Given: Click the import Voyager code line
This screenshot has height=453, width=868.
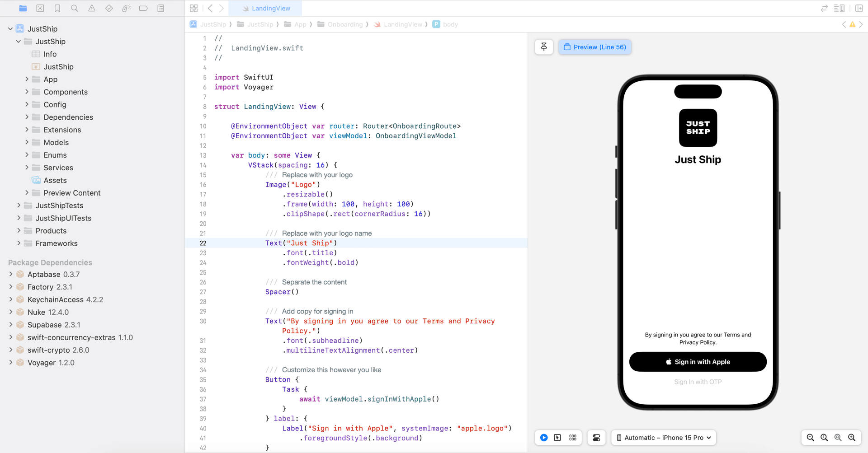Looking at the screenshot, I should coord(244,87).
